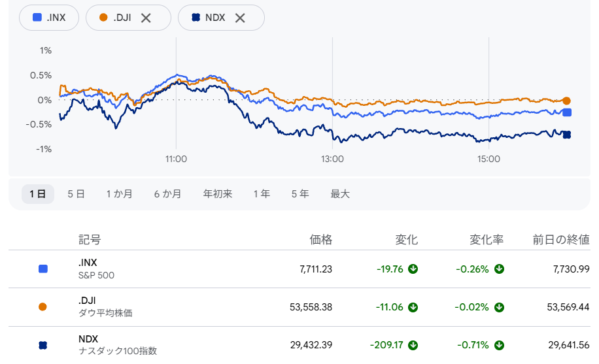The height and width of the screenshot is (364, 599).
Task: Switch to the 5日 time range
Action: click(x=76, y=194)
